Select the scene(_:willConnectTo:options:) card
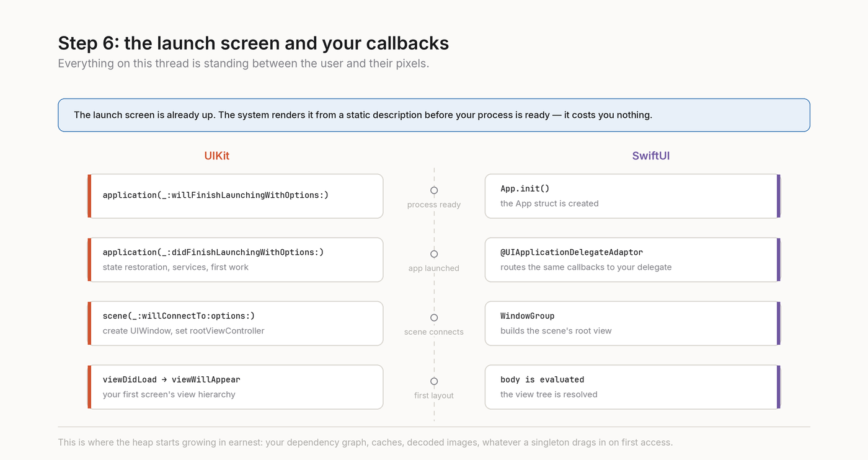The width and height of the screenshot is (868, 460). (236, 323)
